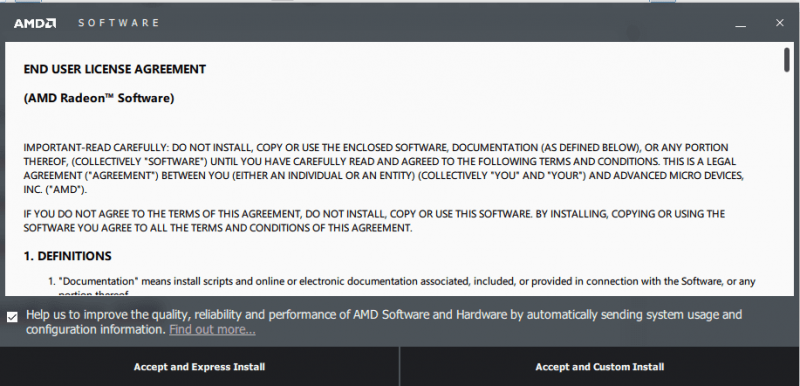
Task: Choose Accept and Express Install
Action: 199,367
